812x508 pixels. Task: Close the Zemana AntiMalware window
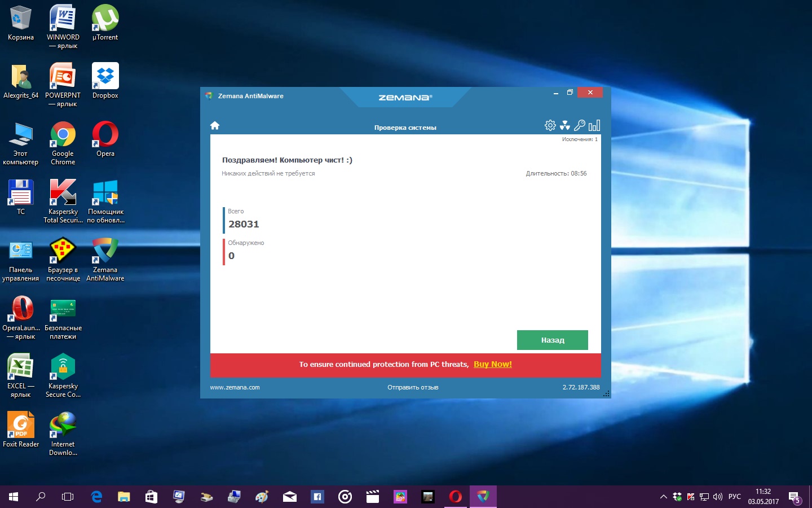click(x=590, y=93)
